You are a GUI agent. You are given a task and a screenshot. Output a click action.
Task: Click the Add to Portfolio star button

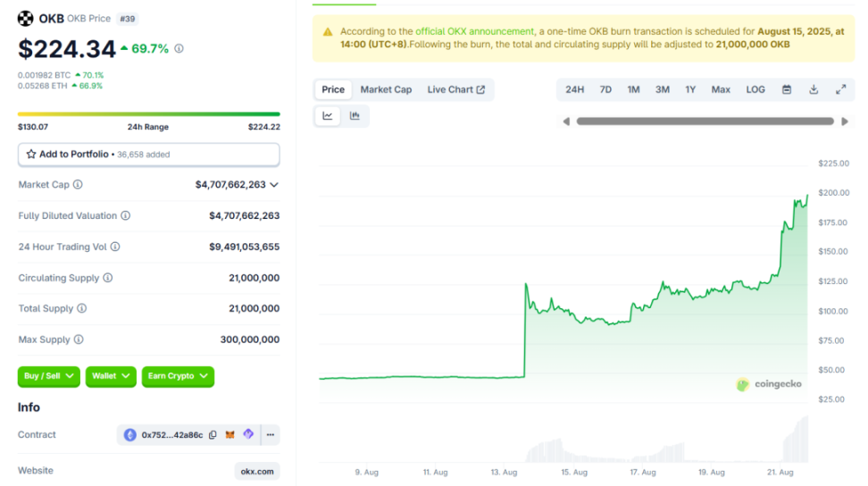(148, 155)
